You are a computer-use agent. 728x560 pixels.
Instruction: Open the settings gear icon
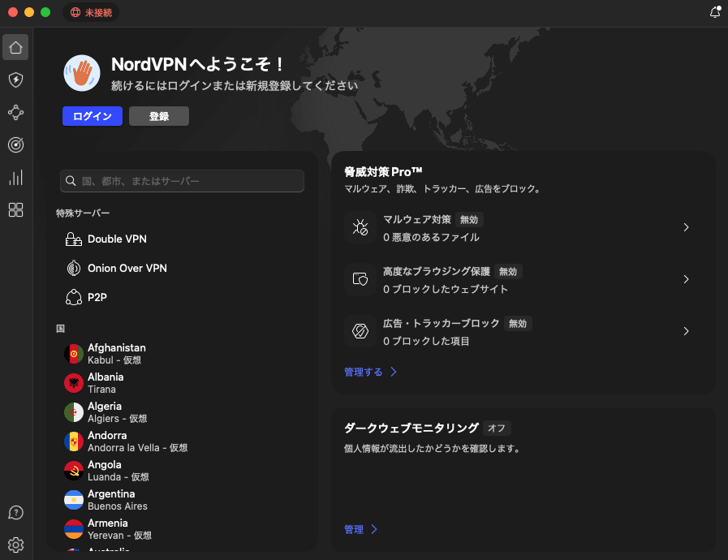tap(15, 545)
